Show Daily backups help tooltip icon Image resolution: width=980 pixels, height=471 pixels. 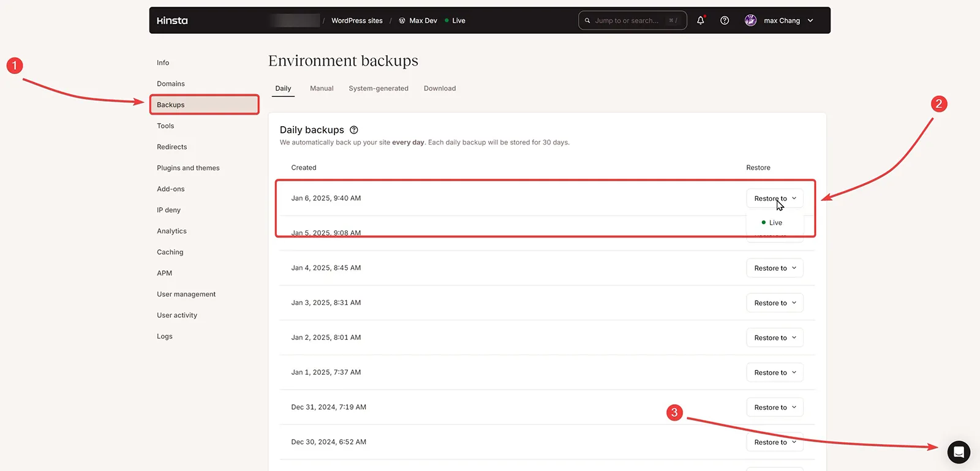coord(354,130)
